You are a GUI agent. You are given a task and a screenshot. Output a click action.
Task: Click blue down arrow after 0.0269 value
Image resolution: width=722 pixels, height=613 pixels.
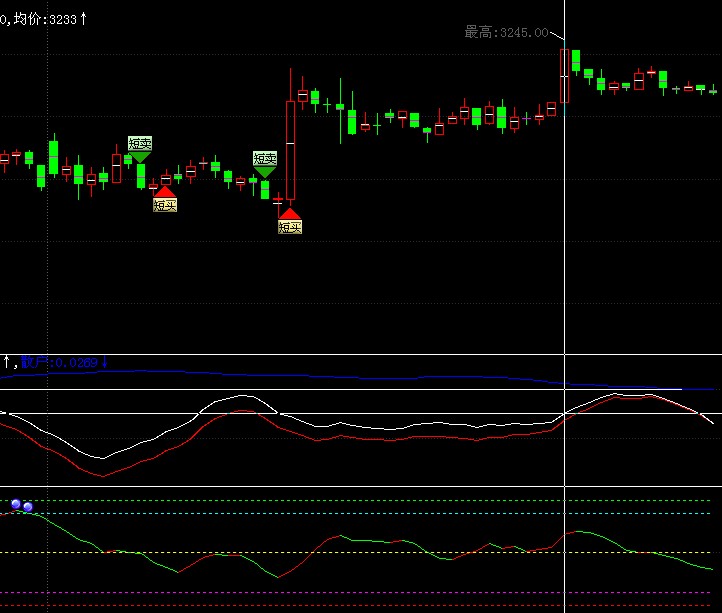pyautogui.click(x=104, y=362)
